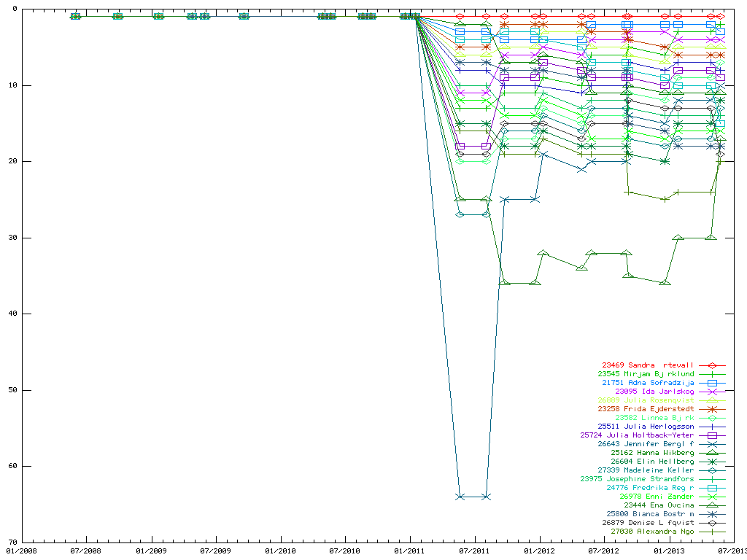Click the orange asterisk marker for Frida Ejderstedt
Image resolution: width=747 pixels, height=560 pixels.
[712, 409]
